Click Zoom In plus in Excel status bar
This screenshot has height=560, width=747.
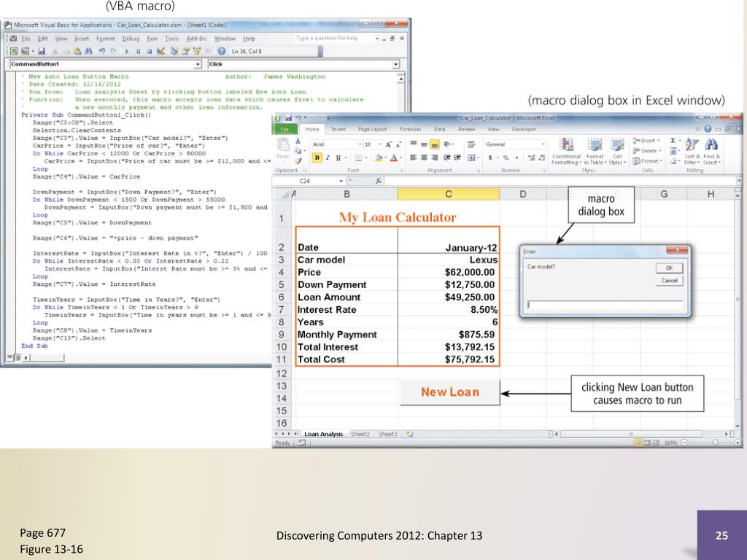click(x=738, y=443)
